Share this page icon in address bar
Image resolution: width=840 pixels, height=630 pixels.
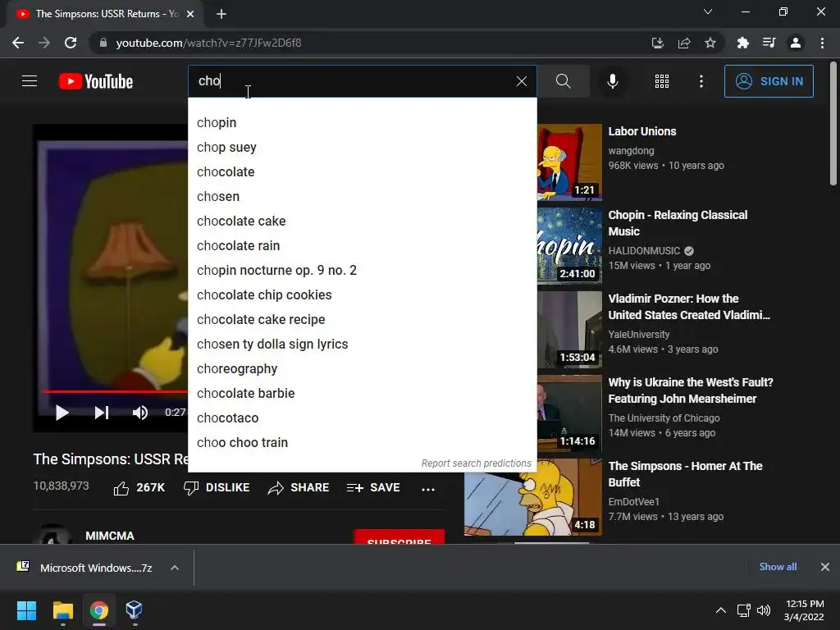pyautogui.click(x=683, y=43)
